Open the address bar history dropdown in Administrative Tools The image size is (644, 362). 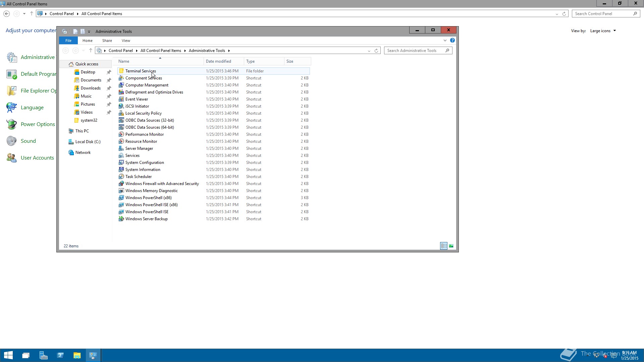(x=369, y=51)
